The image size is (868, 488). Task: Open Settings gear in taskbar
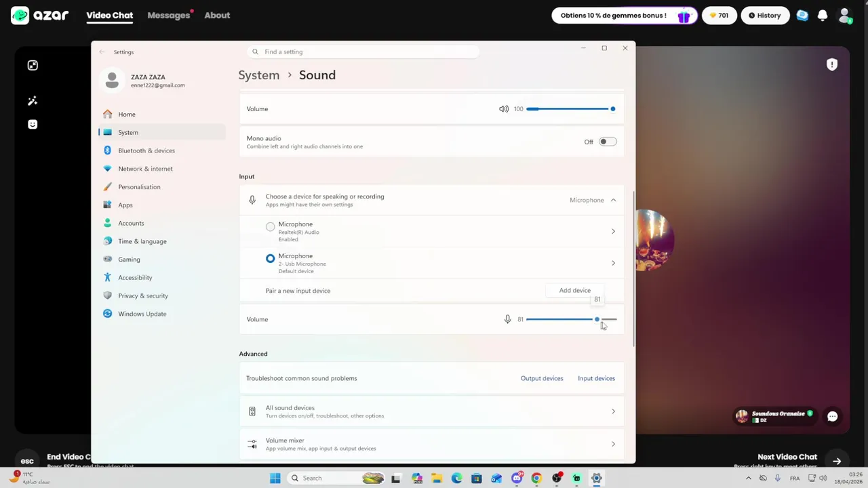[x=597, y=478]
